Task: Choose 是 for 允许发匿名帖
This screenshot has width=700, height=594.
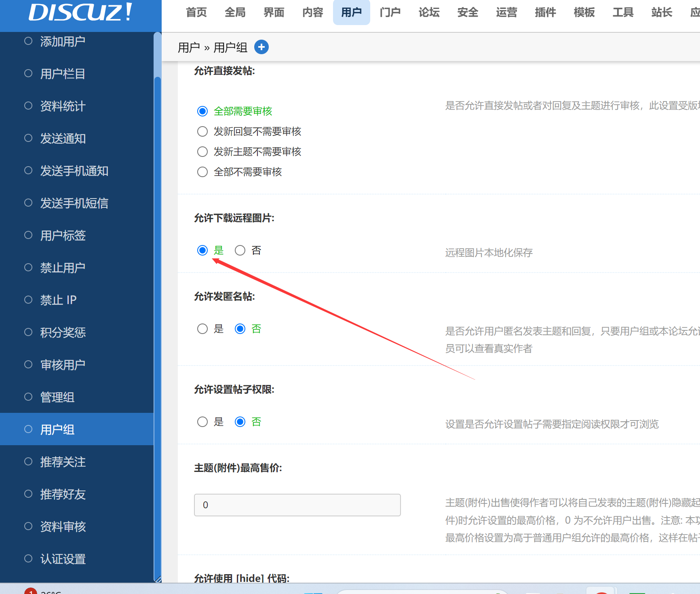Action: [202, 329]
